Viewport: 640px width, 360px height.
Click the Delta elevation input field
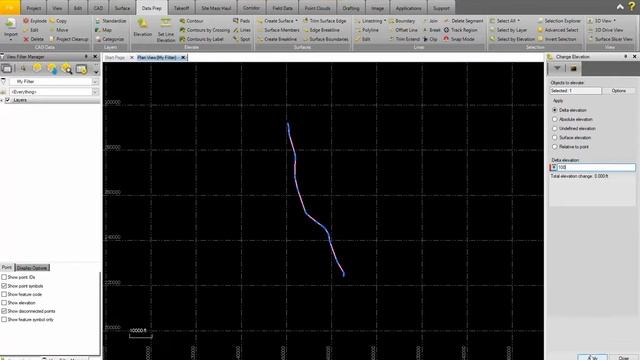click(596, 167)
